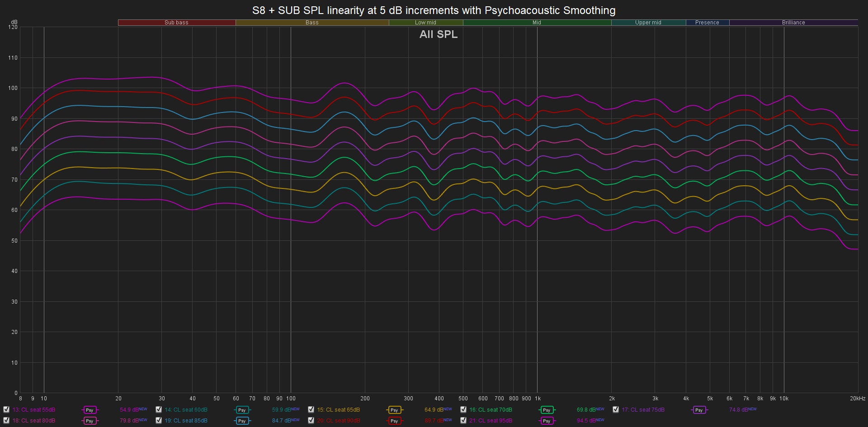The height and width of the screenshot is (427, 868).
Task: Select the Presence frequency band
Action: (x=708, y=23)
